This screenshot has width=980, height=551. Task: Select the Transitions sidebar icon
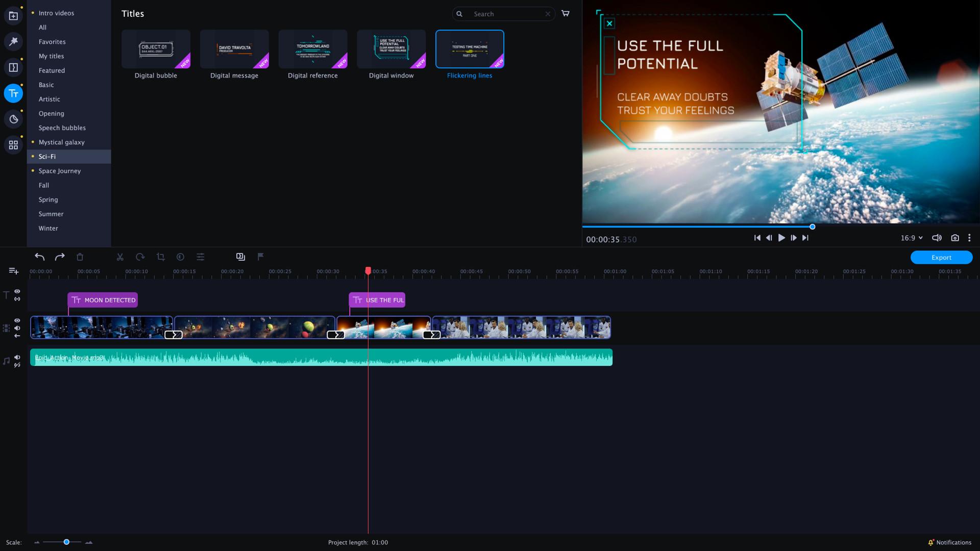[x=13, y=67]
